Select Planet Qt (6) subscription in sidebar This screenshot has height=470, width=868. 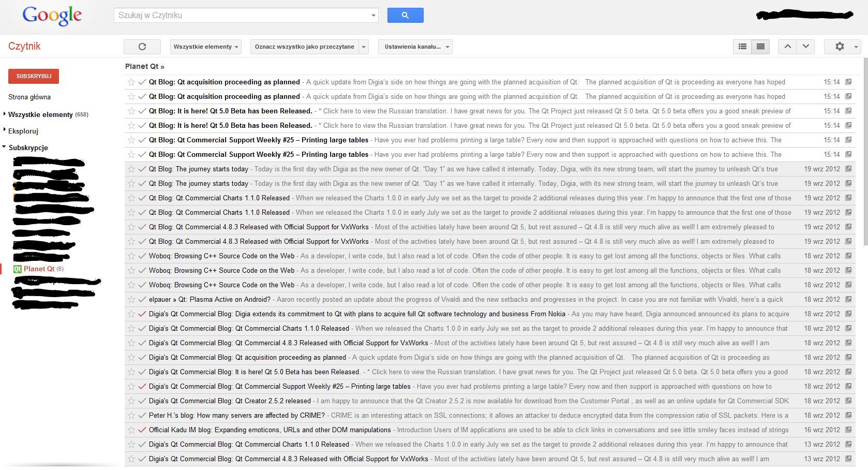tap(43, 269)
